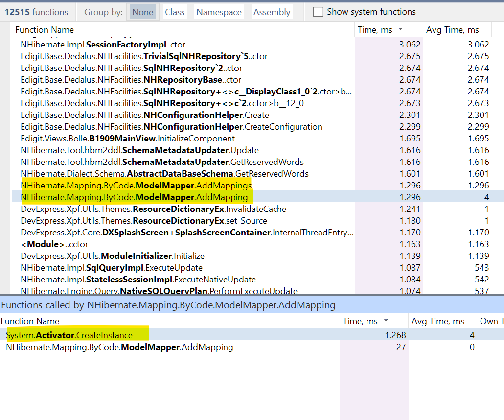Select the NHConfigurationHelper.CreateConfiguration row
504x420 pixels.
258,127
